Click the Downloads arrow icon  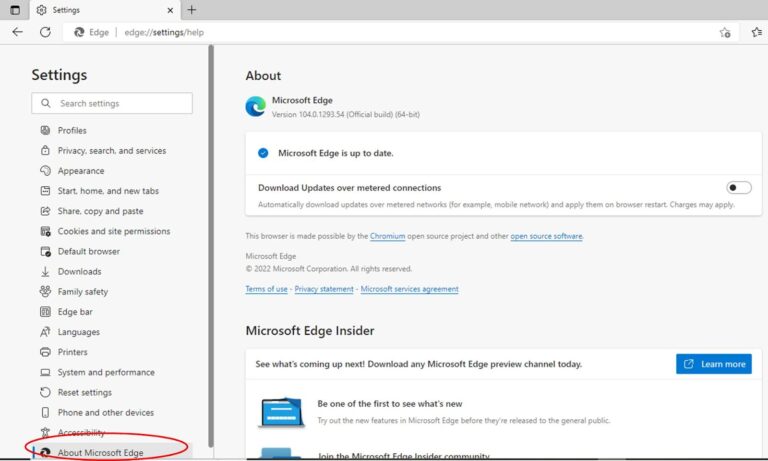point(45,271)
